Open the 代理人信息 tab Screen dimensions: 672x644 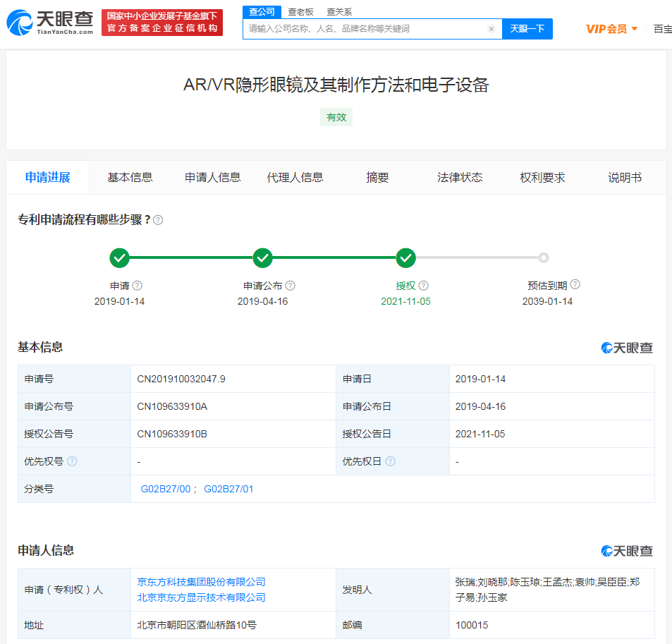click(295, 178)
